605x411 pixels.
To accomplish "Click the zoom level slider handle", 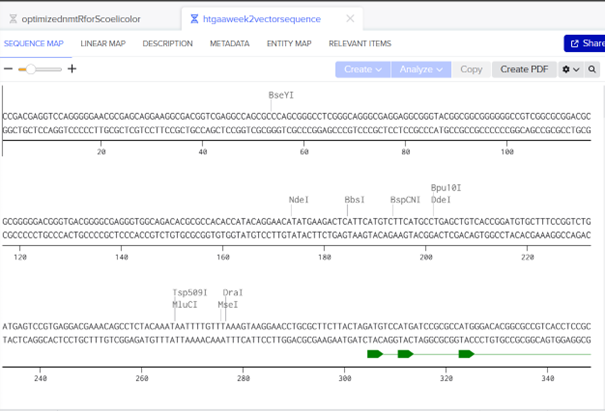I will coord(32,69).
